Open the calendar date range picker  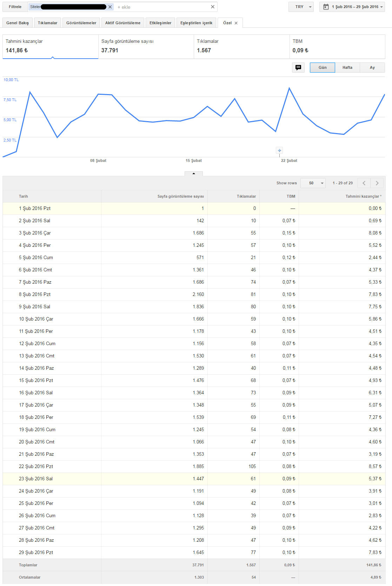pos(352,7)
